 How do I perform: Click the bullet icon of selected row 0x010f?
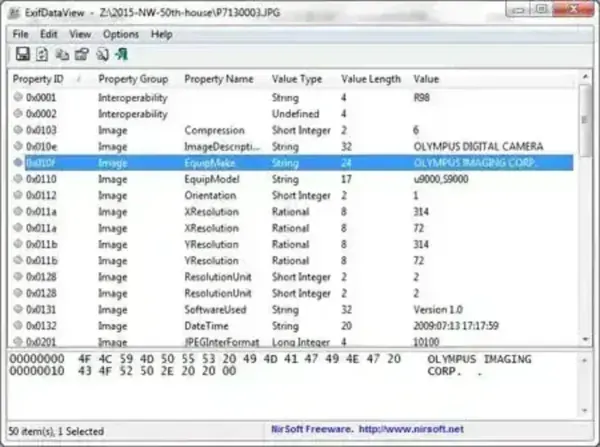click(x=18, y=162)
